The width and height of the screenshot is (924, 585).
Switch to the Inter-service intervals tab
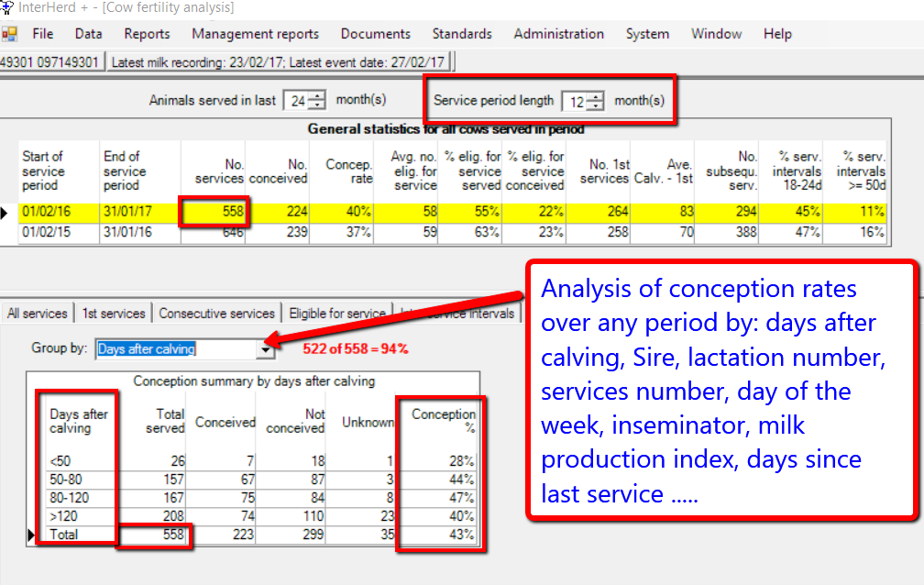458,314
